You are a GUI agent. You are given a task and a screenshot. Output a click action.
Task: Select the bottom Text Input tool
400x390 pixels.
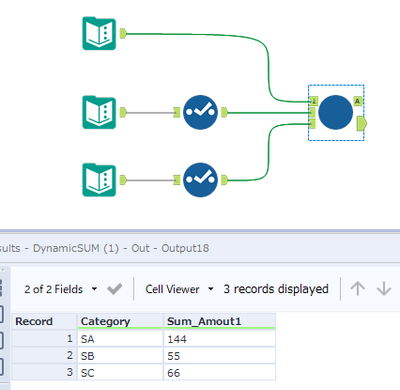(99, 180)
